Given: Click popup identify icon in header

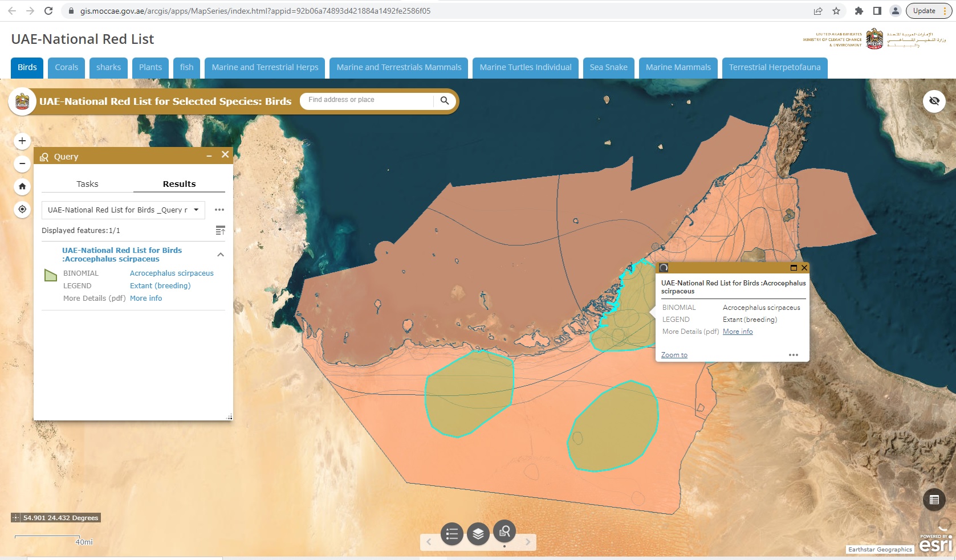Looking at the screenshot, I should click(664, 268).
